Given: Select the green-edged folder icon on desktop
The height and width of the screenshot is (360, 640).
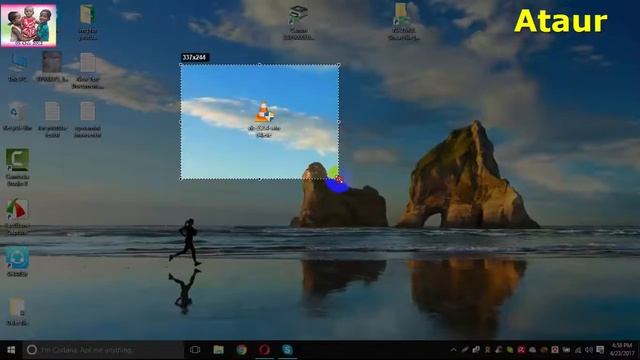Looking at the screenshot, I should point(88,22).
